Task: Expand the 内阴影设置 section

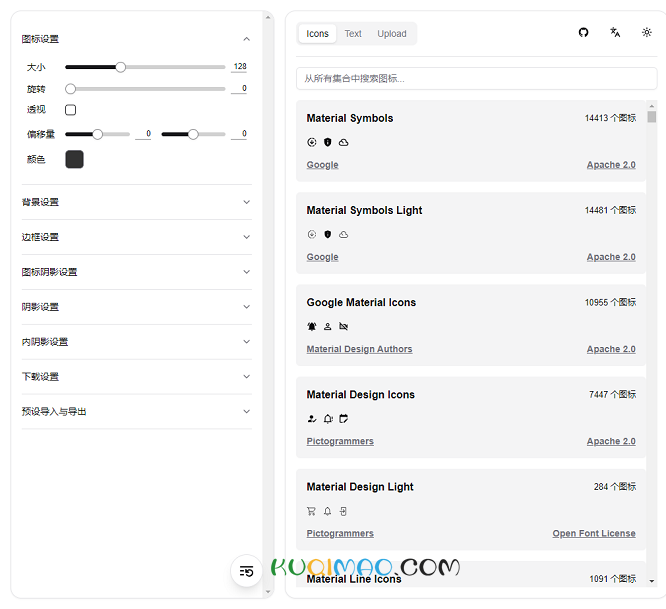Action: (x=136, y=341)
